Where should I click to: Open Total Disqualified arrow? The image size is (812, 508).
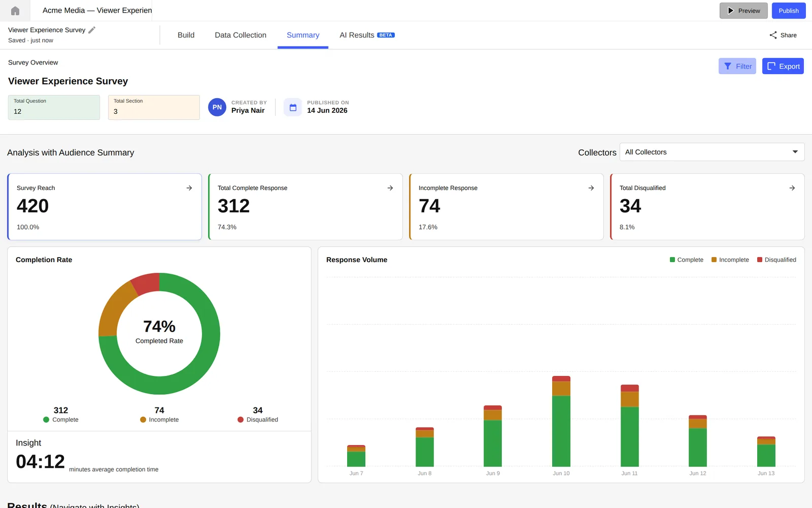click(x=792, y=188)
